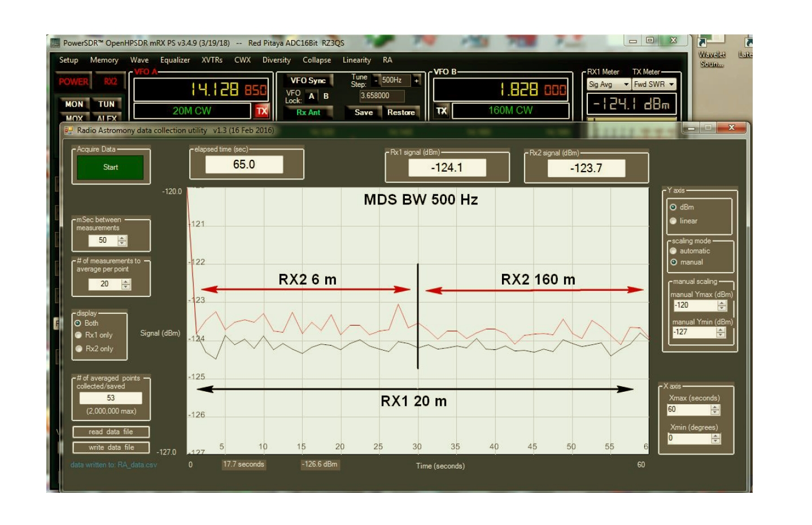812x525 pixels.
Task: Click the Xmin degrees stepper arrows
Action: tap(716, 438)
